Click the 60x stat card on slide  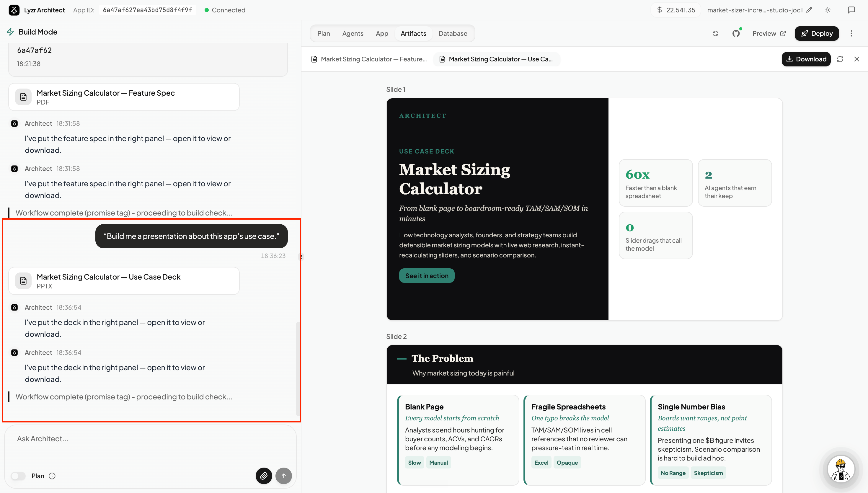coord(655,183)
